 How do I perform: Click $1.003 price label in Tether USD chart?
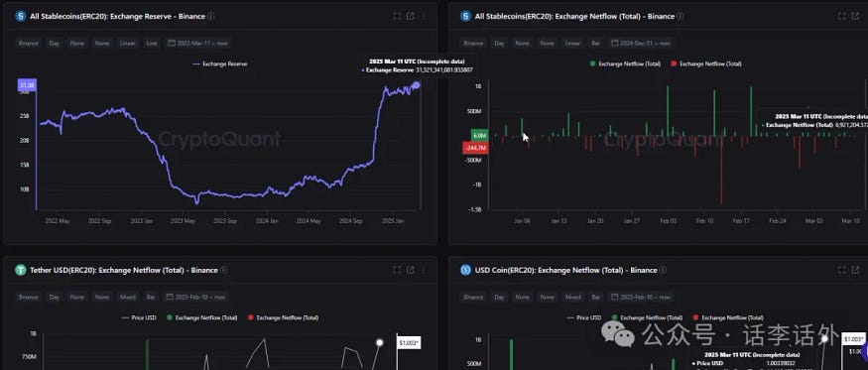[x=409, y=343]
